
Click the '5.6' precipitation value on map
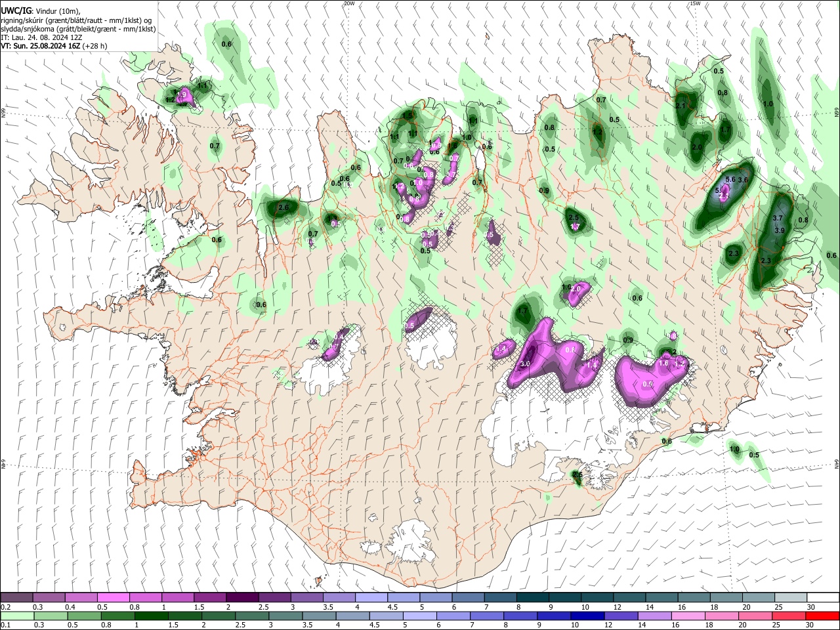point(730,179)
